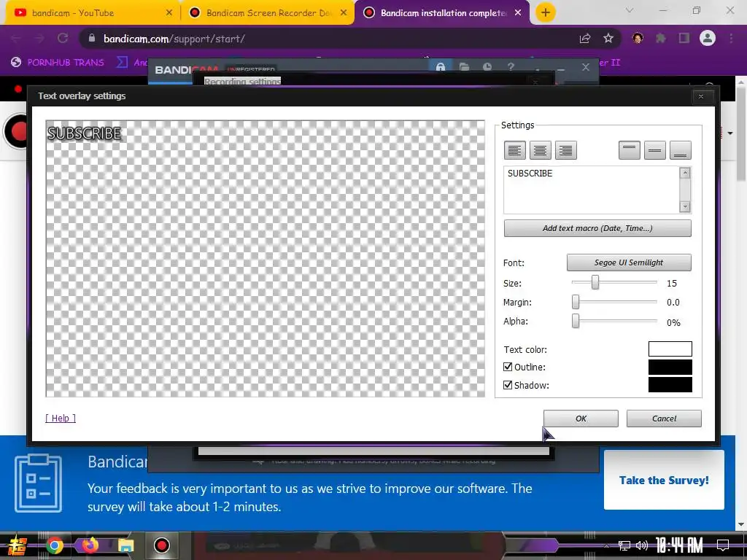Toggle the browser side panel
Image resolution: width=747 pixels, height=560 pixels.
pyautogui.click(x=684, y=39)
